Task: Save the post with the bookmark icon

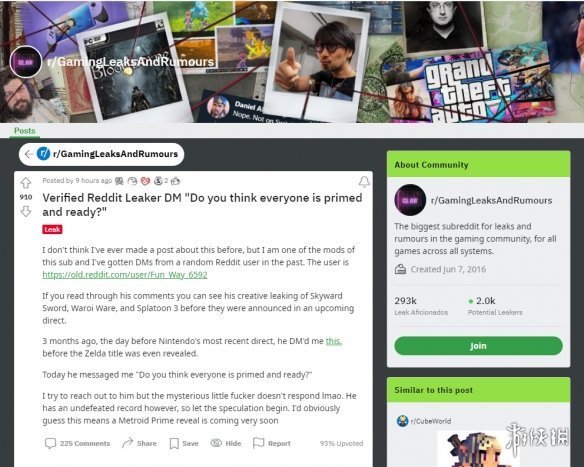Action: click(184, 443)
